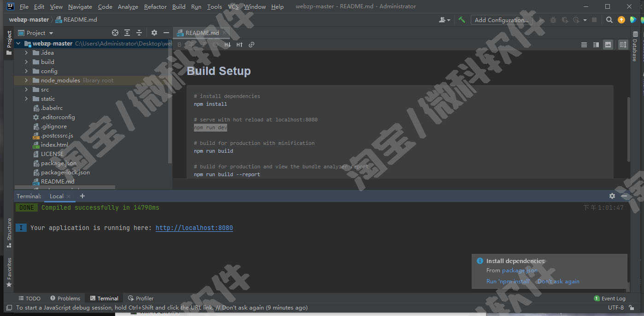Screen dimensions: 644x316
Task: Open the Build menu
Action: [x=179, y=6]
